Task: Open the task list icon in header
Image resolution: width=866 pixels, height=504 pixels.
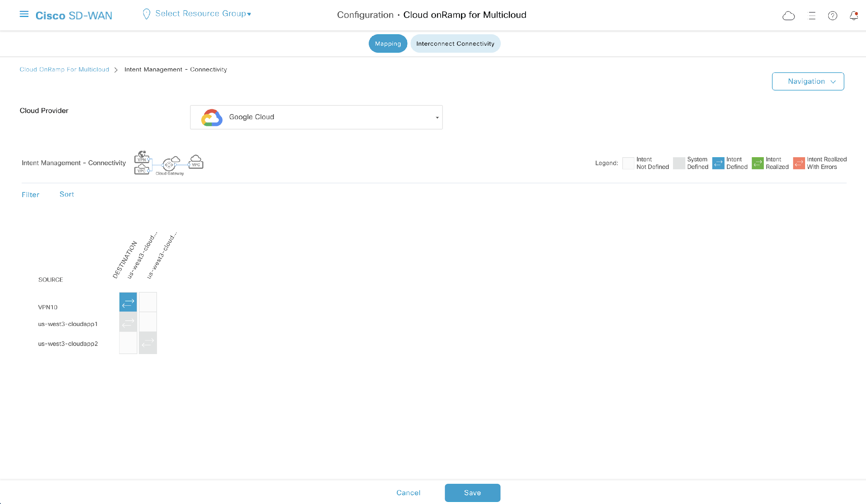Action: point(812,16)
